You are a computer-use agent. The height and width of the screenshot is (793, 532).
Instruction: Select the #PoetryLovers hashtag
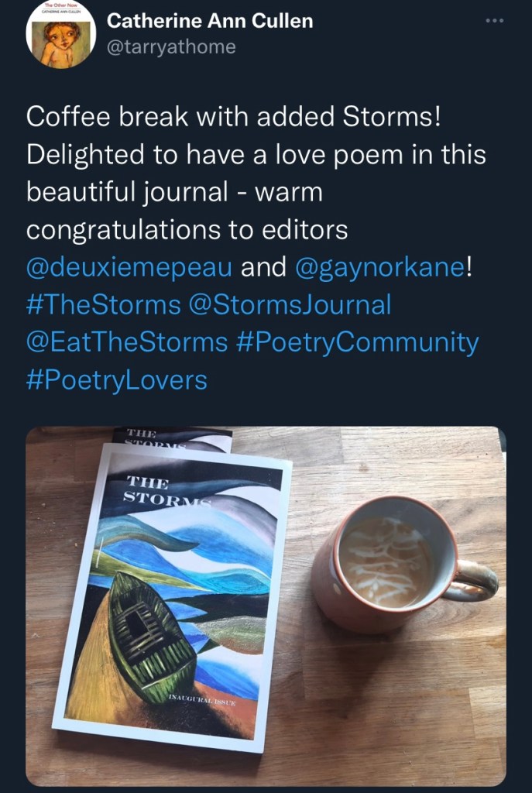coord(117,379)
